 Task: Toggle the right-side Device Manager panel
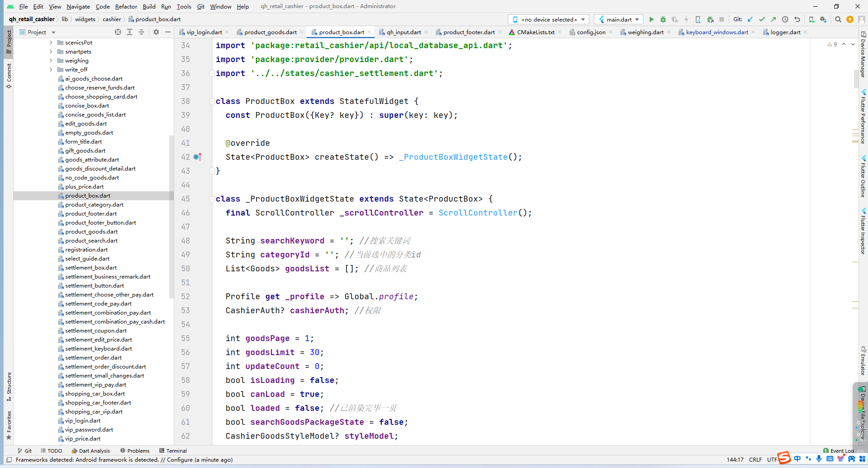pyautogui.click(x=863, y=54)
